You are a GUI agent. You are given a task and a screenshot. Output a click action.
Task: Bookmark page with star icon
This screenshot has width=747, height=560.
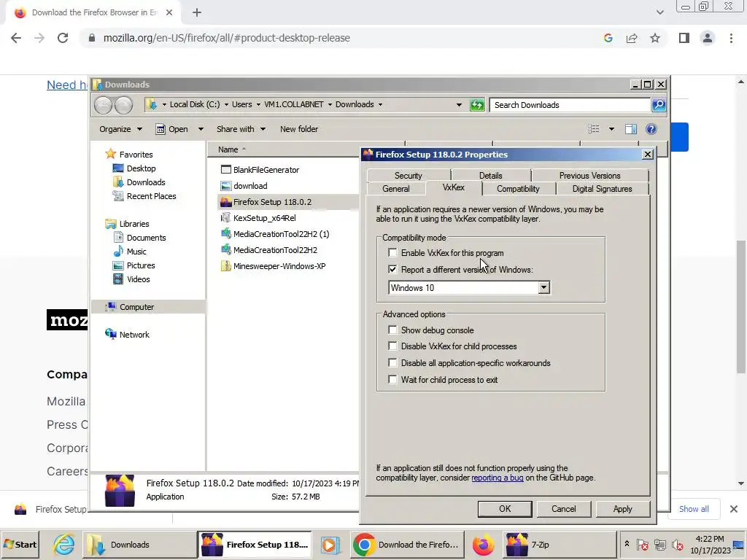(x=655, y=38)
